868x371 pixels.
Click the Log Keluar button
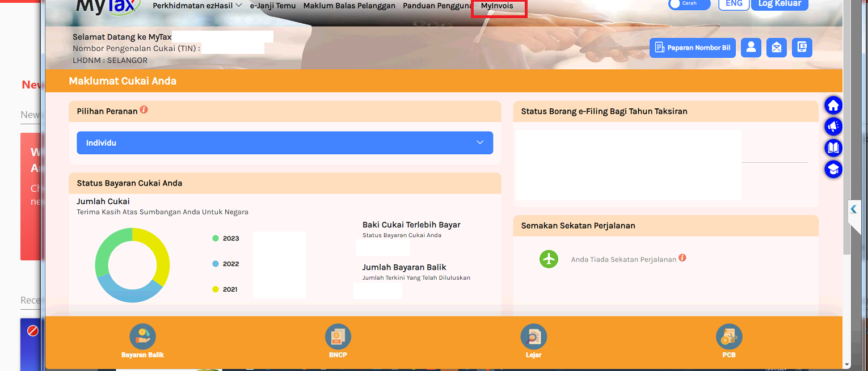(779, 4)
